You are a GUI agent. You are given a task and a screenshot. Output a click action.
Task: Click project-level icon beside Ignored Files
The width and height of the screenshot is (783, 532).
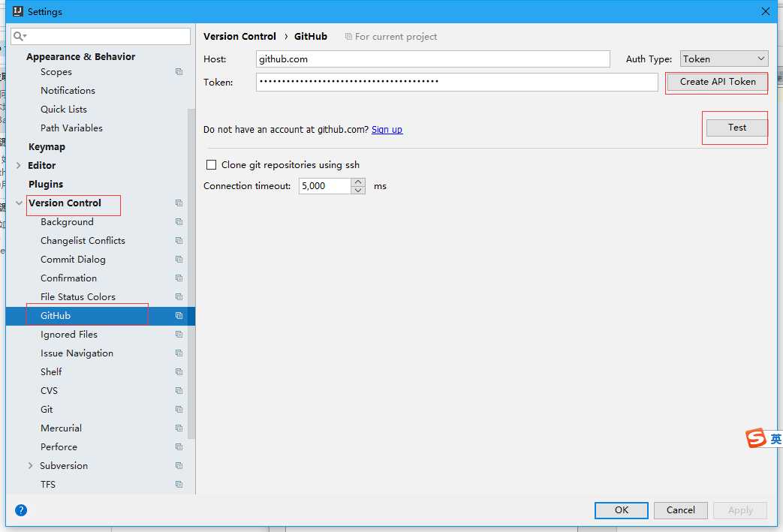pos(179,335)
